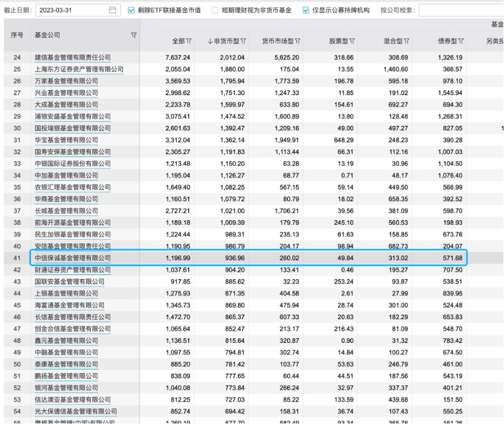Open 泰康基金管理有限公司 link
The image size is (504, 424).
point(66,364)
